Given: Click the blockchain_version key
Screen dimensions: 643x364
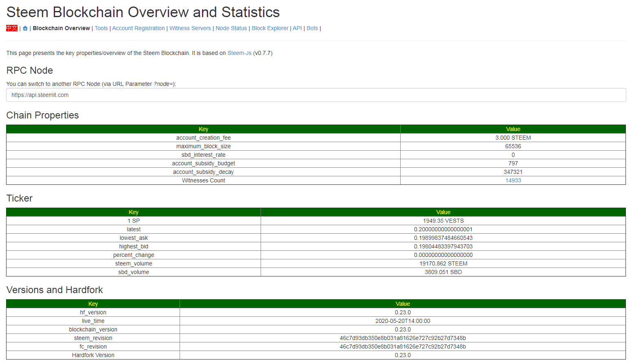Looking at the screenshot, I should (x=93, y=329).
